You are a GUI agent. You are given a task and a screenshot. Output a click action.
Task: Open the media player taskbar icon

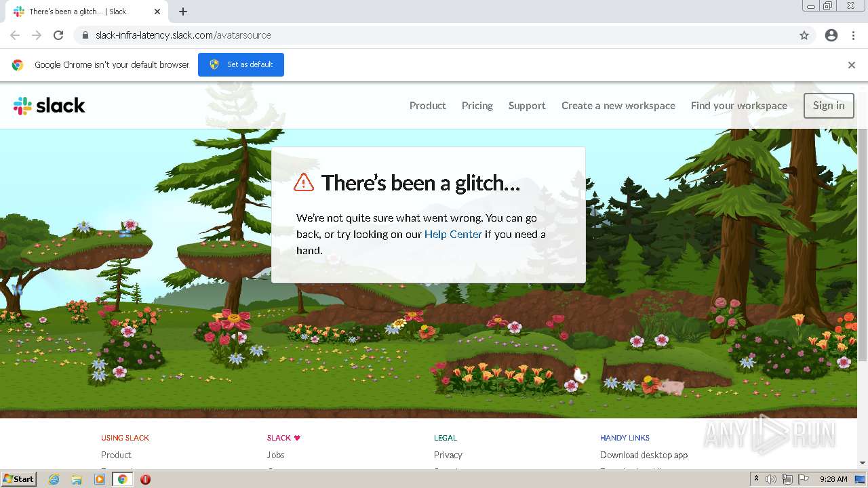tap(100, 479)
